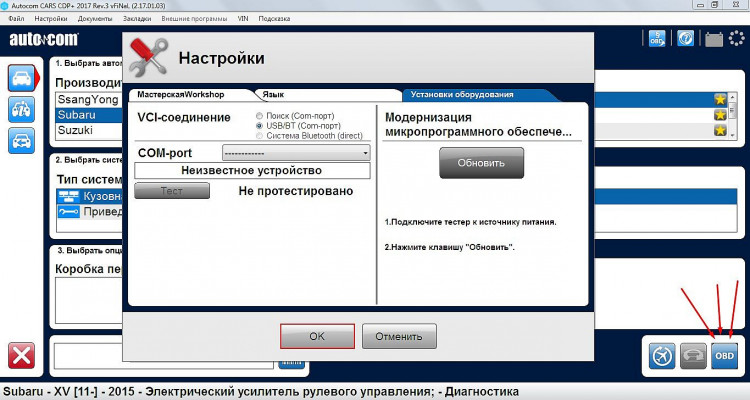Screen dimensions: 750x400
Task: Open the COM-port dropdown list
Action: tap(296, 153)
